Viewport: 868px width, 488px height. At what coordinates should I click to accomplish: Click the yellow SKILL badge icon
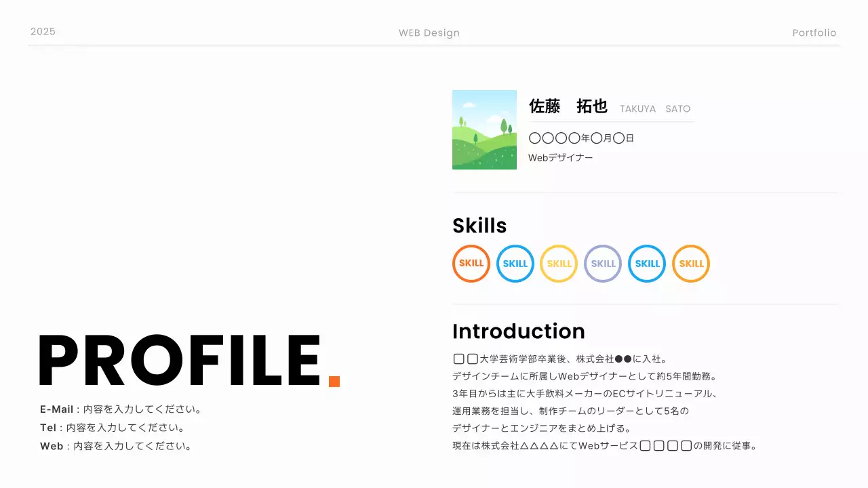pos(559,264)
